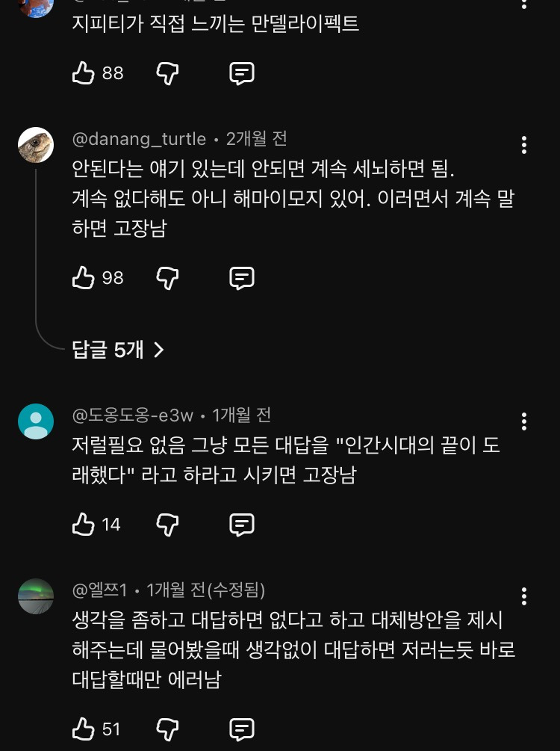Screen dimensions: 560x751
Task: Dislike the @도옹도옹-e3w comment
Action: tap(167, 525)
